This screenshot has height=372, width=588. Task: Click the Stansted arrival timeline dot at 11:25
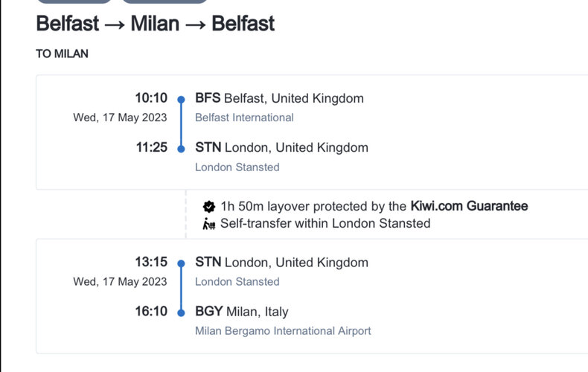[181, 149]
